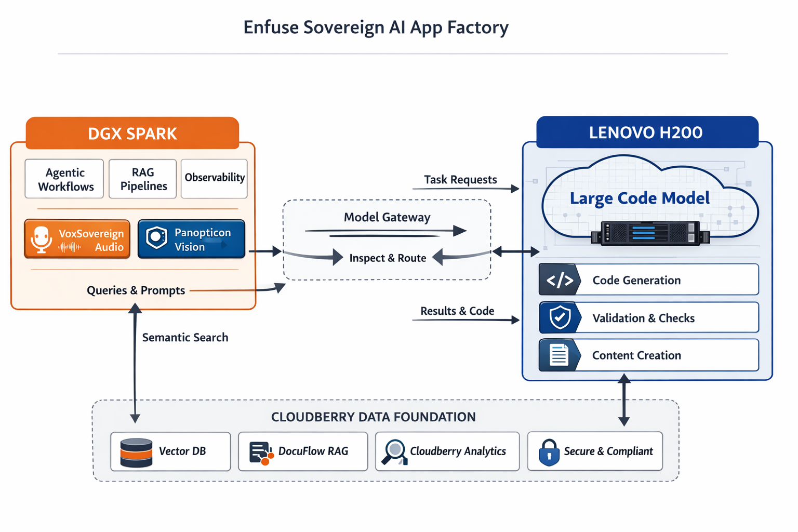Click the shield checkmark icon beside Validation & Checks
798x532 pixels.
(x=560, y=317)
